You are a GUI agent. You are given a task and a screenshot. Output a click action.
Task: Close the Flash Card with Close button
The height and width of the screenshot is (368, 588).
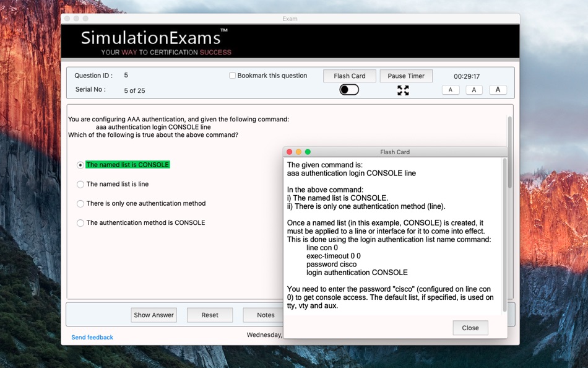click(x=470, y=328)
